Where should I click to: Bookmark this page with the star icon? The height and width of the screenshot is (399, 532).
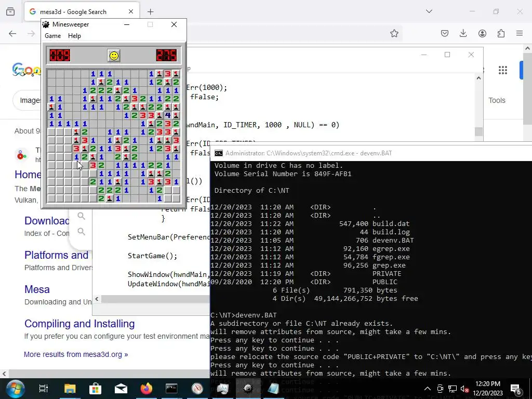point(394,33)
